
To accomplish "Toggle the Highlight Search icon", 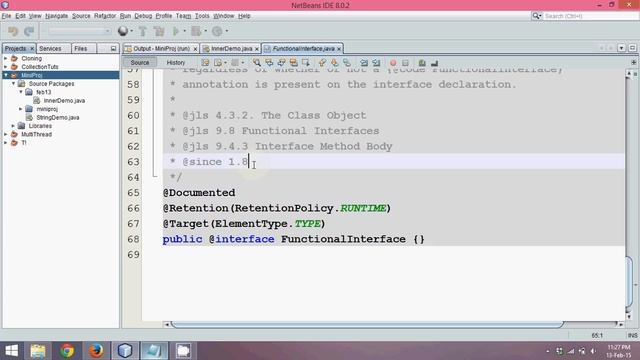I will (293, 63).
